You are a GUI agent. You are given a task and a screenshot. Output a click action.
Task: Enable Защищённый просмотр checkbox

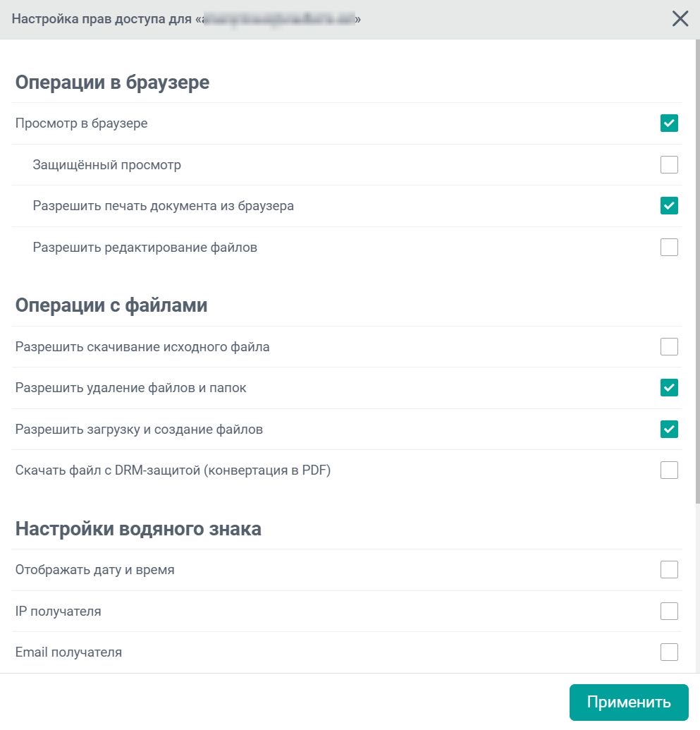coord(669,165)
